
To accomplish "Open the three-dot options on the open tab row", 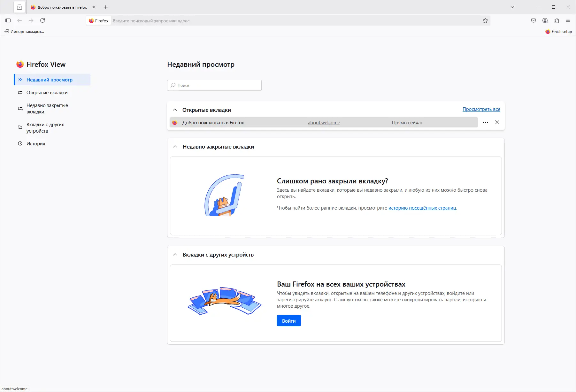I will [486, 122].
